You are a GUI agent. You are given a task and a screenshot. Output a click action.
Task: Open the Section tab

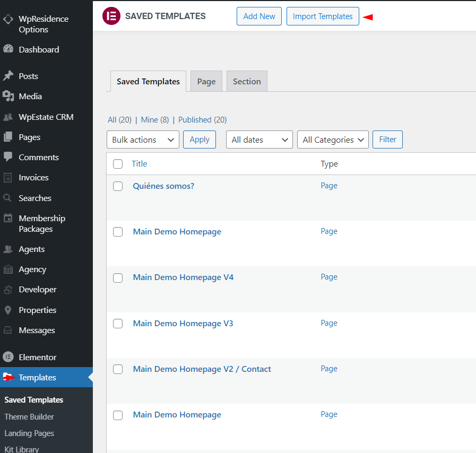pyautogui.click(x=247, y=81)
